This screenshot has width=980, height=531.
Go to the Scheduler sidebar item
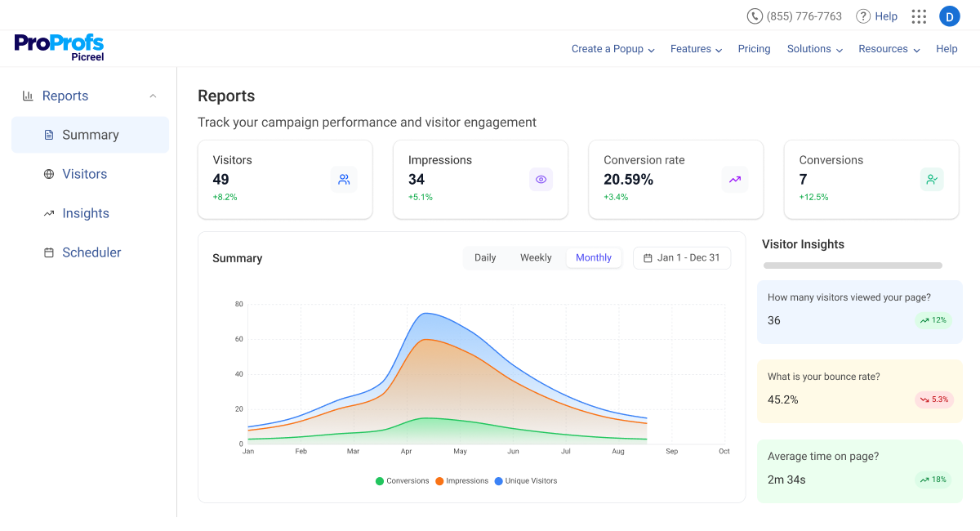[91, 252]
